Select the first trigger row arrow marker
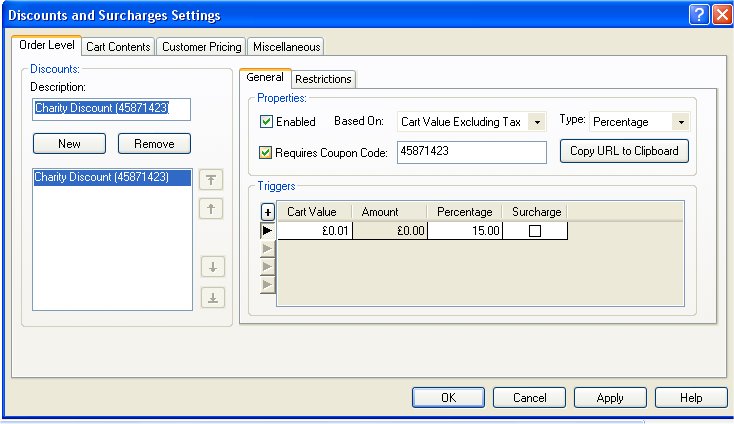The height and width of the screenshot is (424, 734). (x=267, y=231)
